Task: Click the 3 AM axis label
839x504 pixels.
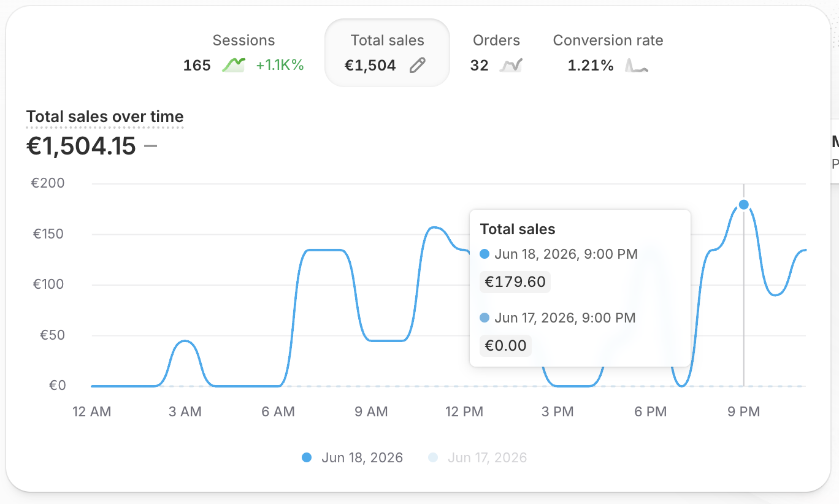Action: (x=185, y=412)
